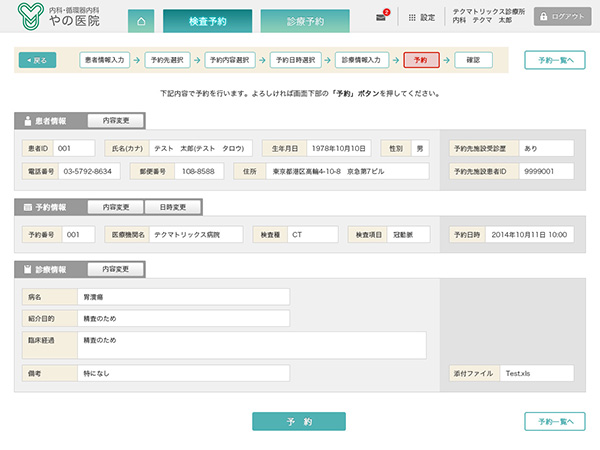Open the mail notifications icon

click(381, 17)
